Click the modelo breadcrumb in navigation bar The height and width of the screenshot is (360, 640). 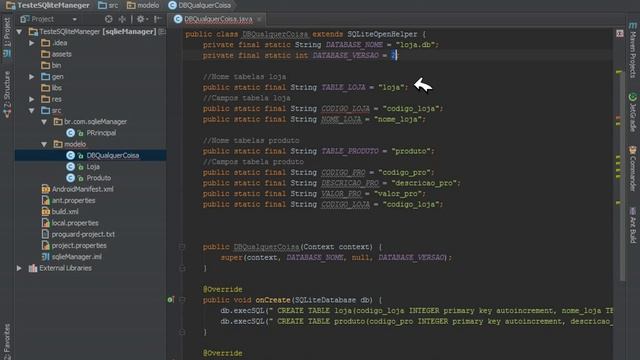pos(143,5)
